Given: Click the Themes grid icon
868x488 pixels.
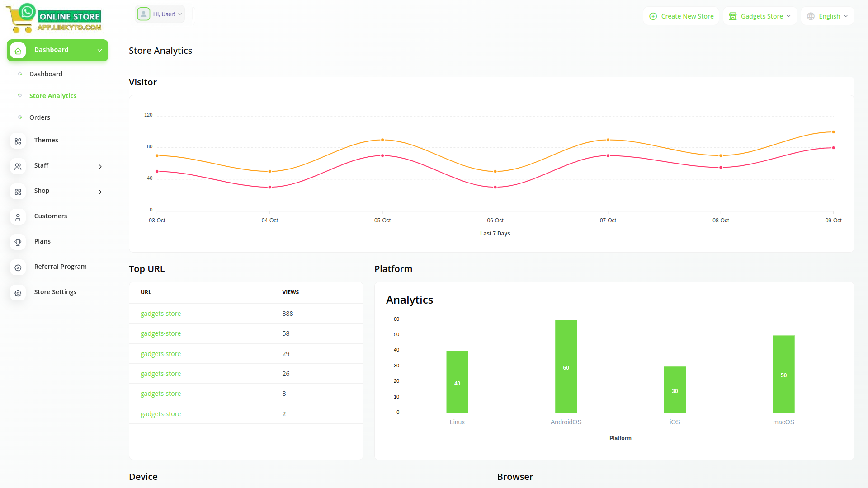Looking at the screenshot, I should pos(18,141).
